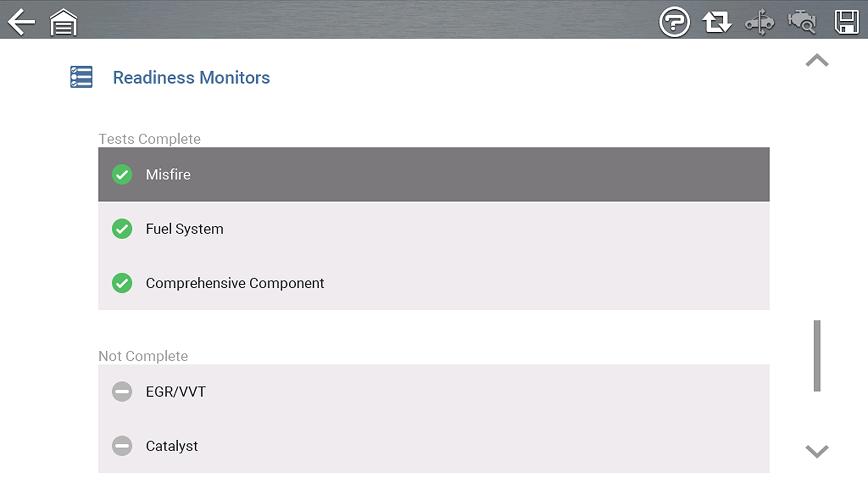
Task: Open the help question mark icon
Action: [x=674, y=23]
